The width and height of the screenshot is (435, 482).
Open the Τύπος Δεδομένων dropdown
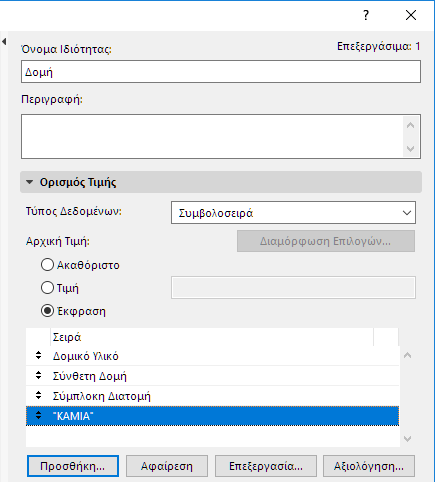[x=293, y=213]
